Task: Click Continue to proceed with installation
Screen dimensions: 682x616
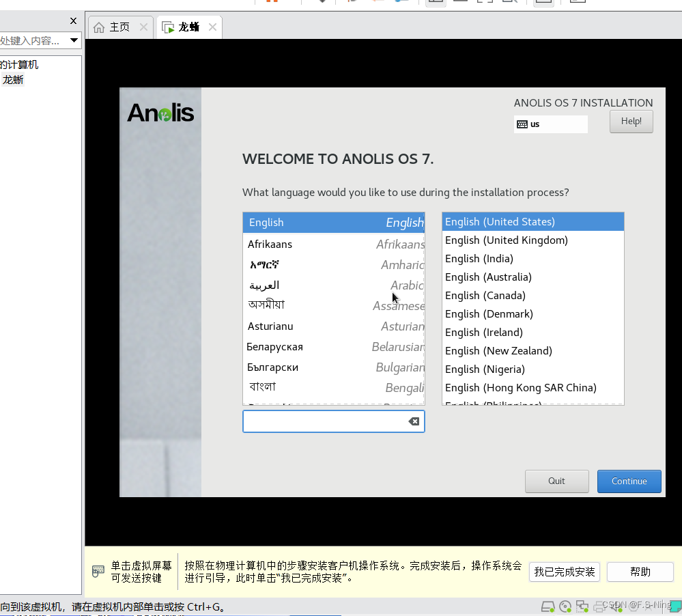Action: click(629, 481)
